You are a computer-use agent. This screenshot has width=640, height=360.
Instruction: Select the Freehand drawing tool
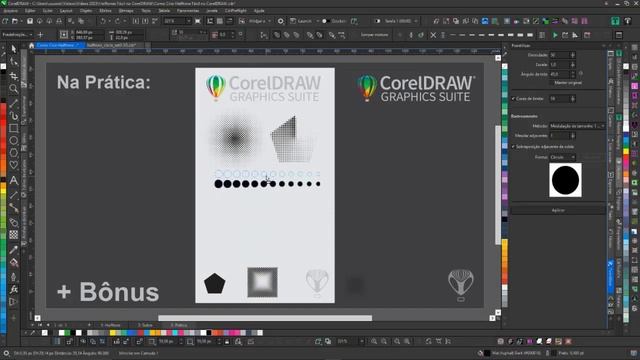13,103
